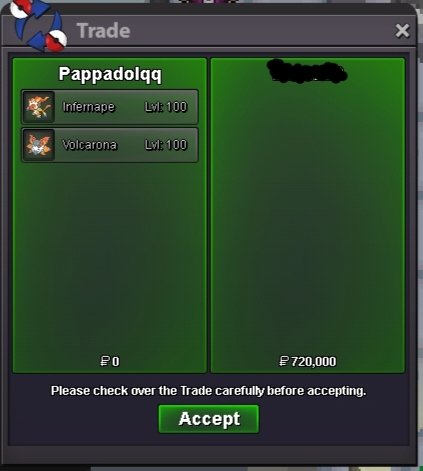The height and width of the screenshot is (471, 423).
Task: Click the Infernape sprite icon
Action: pyautogui.click(x=38, y=107)
